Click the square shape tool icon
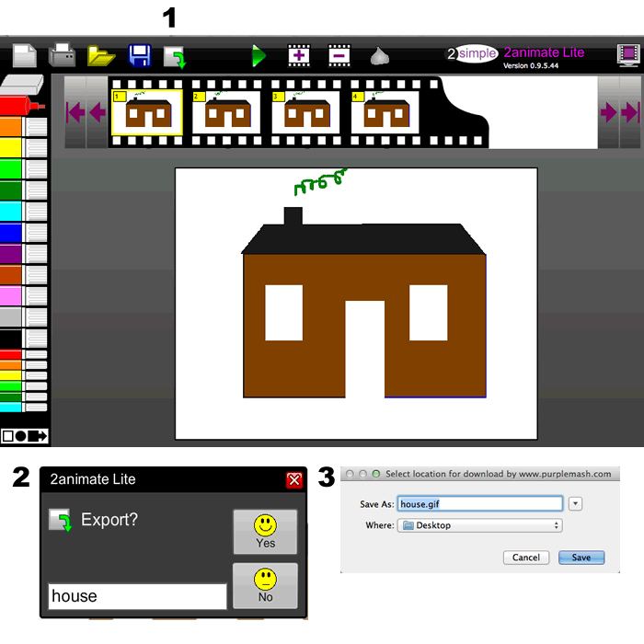The width and height of the screenshot is (644, 644). click(x=7, y=436)
